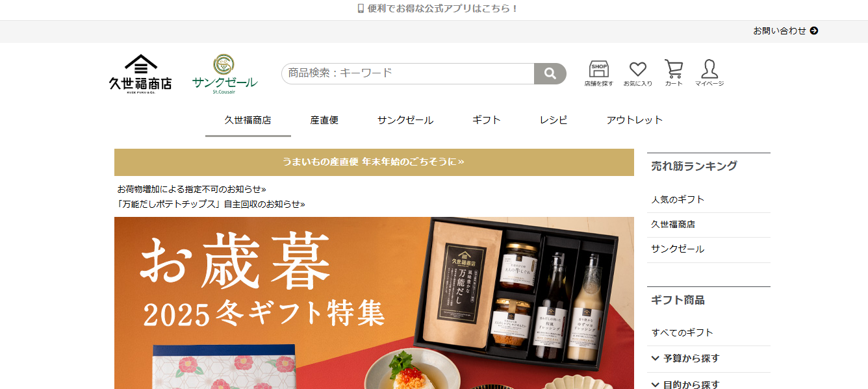Open the お歳暮 2025冬ギフト特集 banner image
Viewport: 868px width, 389px height.
click(374, 303)
